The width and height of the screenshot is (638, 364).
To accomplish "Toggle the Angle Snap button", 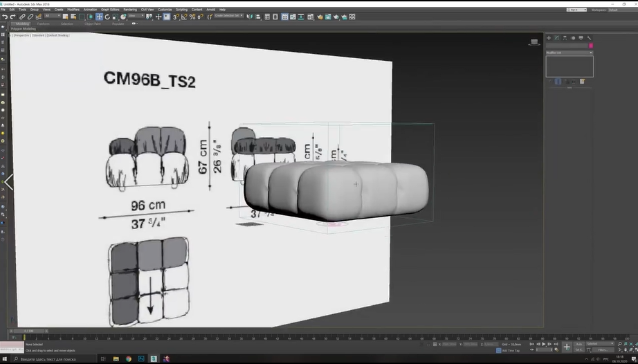I will coord(184,17).
